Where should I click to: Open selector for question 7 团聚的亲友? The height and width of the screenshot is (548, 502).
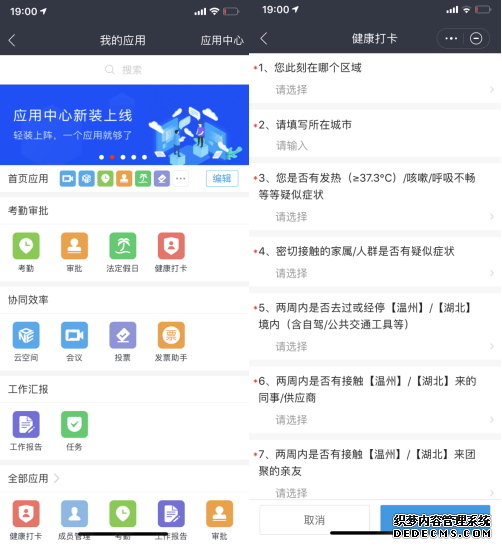pyautogui.click(x=375, y=493)
